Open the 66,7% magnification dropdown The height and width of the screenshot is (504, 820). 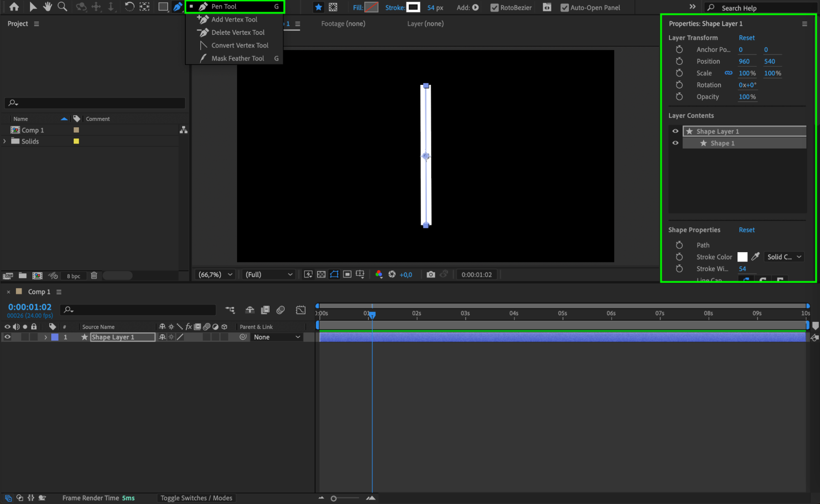215,274
